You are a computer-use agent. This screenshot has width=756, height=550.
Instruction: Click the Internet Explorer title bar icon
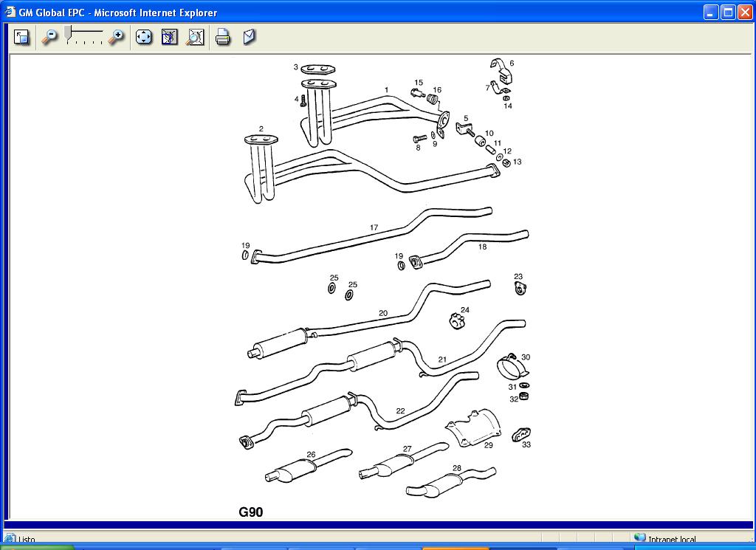10,13
